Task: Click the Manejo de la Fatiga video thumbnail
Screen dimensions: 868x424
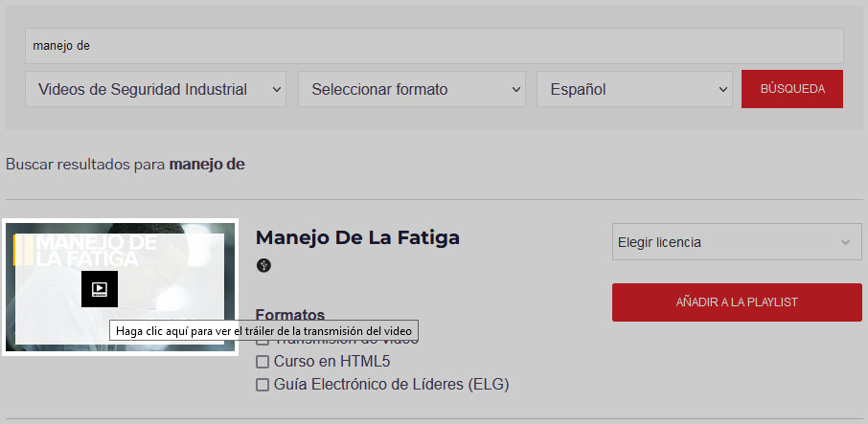Action: 120,287
